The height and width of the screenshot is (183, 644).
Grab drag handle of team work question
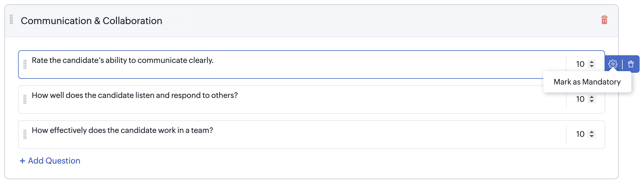pos(25,134)
